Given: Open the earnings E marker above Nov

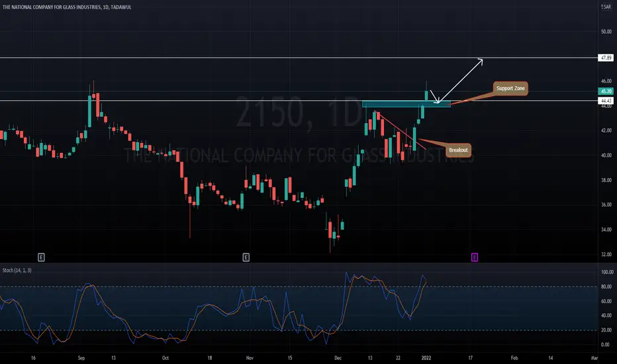Looking at the screenshot, I should click(x=246, y=257).
